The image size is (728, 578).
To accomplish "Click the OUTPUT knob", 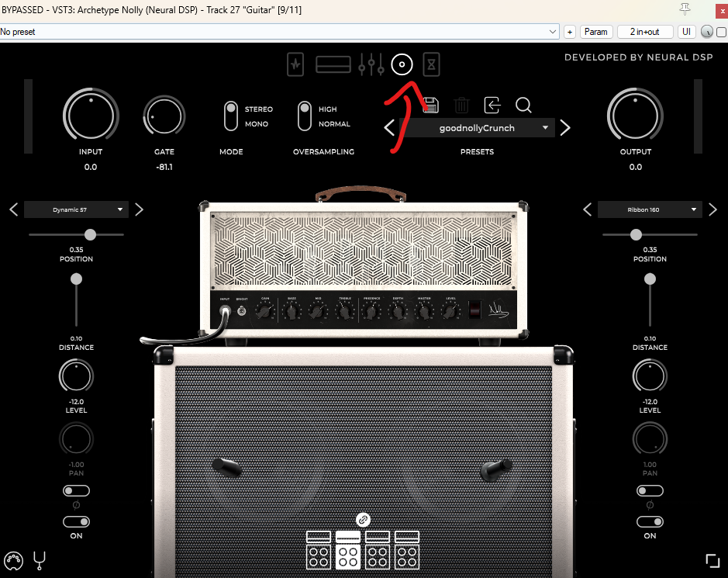I will 635,116.
